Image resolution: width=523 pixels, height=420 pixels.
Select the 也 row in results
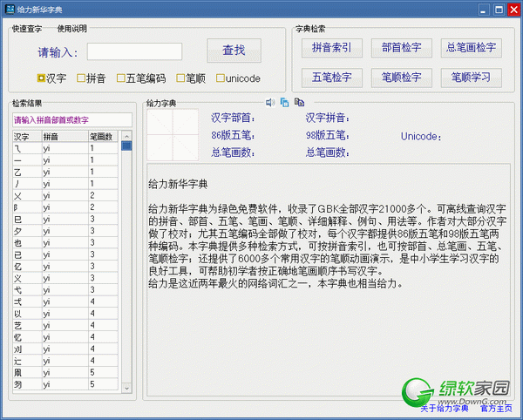click(65, 242)
